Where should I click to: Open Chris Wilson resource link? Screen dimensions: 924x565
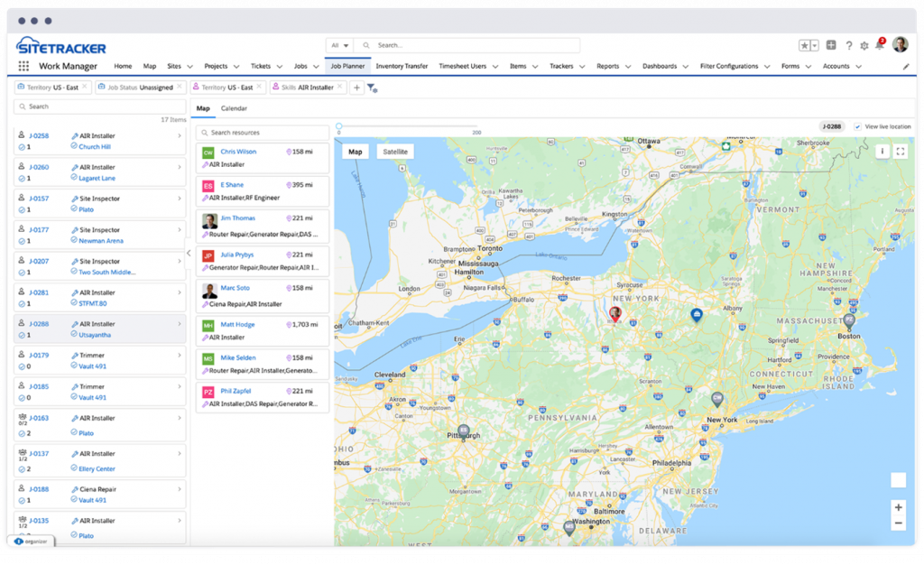coord(238,152)
